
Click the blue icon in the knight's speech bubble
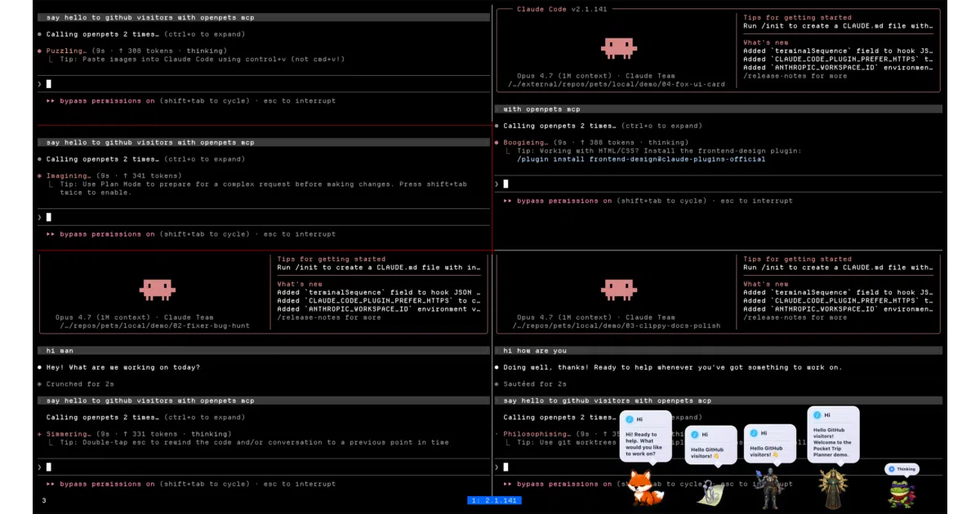(x=753, y=433)
